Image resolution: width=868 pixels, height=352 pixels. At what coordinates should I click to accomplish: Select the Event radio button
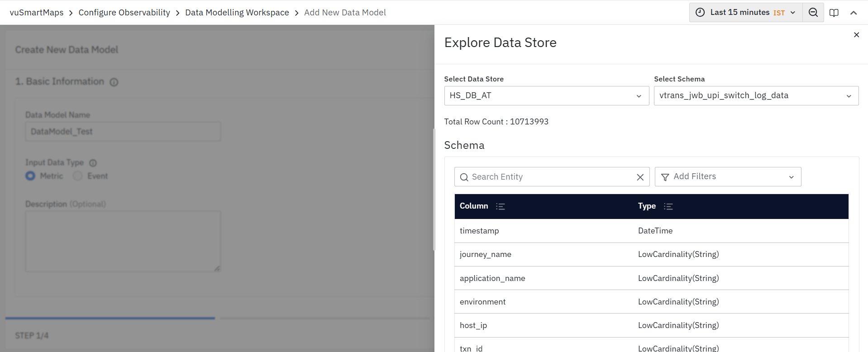78,176
